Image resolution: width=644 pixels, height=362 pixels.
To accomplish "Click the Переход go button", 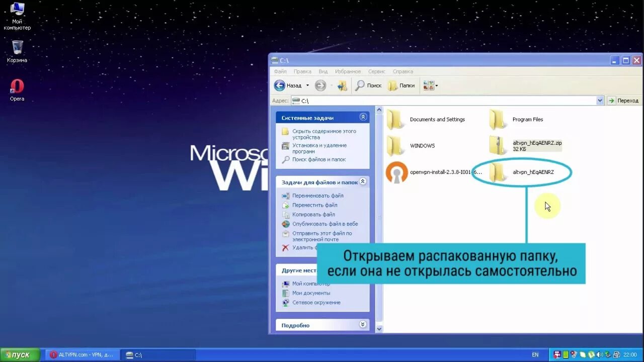I will click(623, 101).
